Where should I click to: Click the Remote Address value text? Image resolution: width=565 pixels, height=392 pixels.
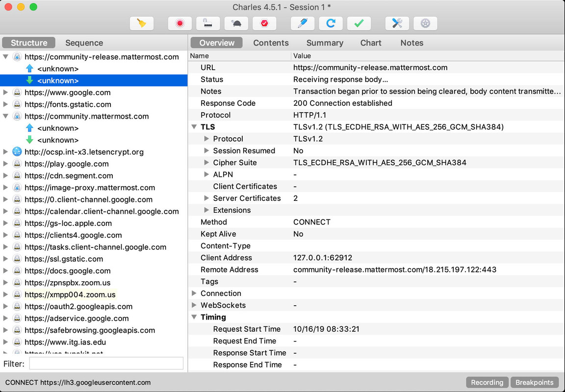point(394,269)
